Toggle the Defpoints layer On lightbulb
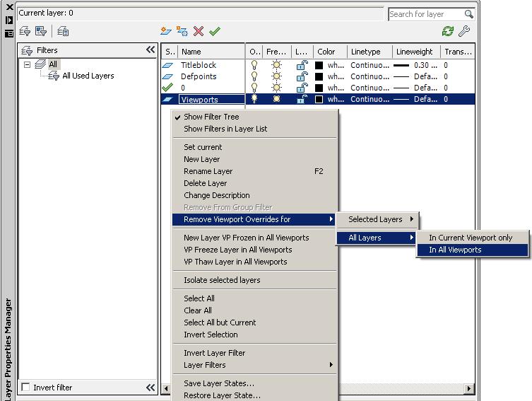The width and height of the screenshot is (532, 401). pos(254,76)
